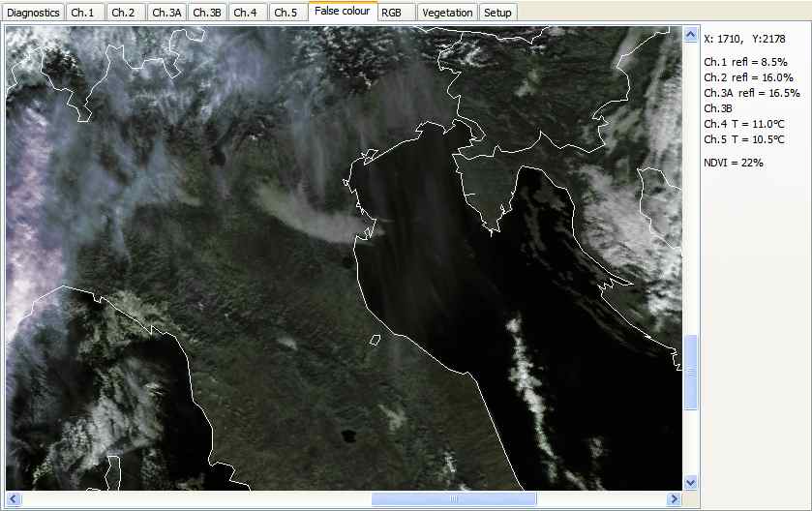Click the horizontal scrollbar thumb
812x511 pixels.
[x=454, y=499]
